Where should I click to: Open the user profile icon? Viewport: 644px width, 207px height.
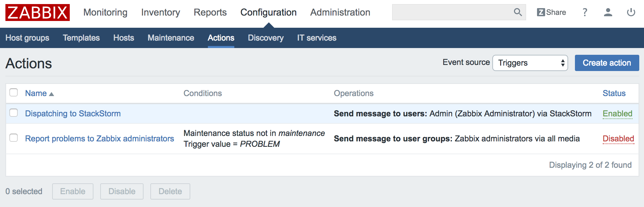coord(608,12)
